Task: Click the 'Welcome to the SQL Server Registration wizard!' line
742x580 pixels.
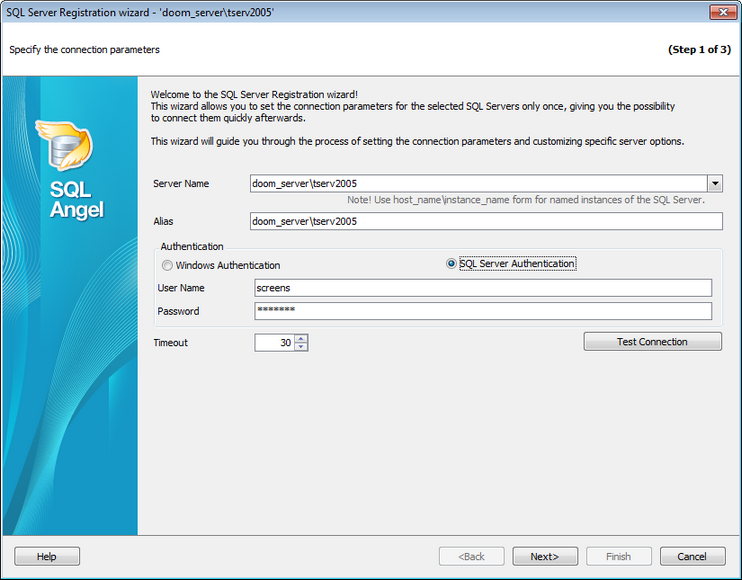Action: (x=254, y=94)
